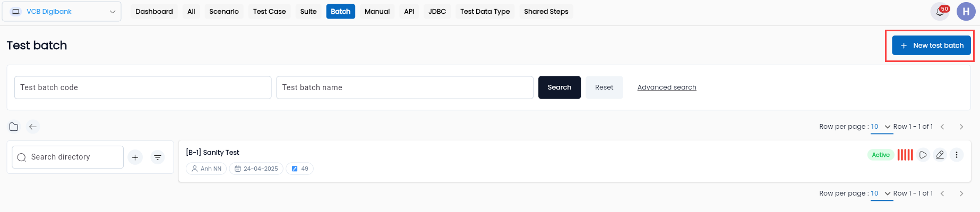Click the red bars status indicator
Image resolution: width=980 pixels, height=212 pixels.
coord(905,155)
